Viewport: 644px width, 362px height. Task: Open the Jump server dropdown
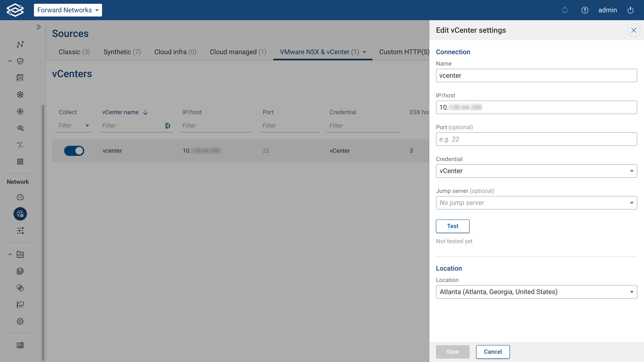[536, 202]
